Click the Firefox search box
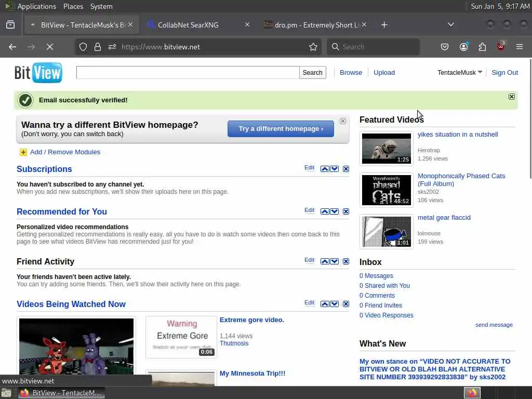 [373, 47]
